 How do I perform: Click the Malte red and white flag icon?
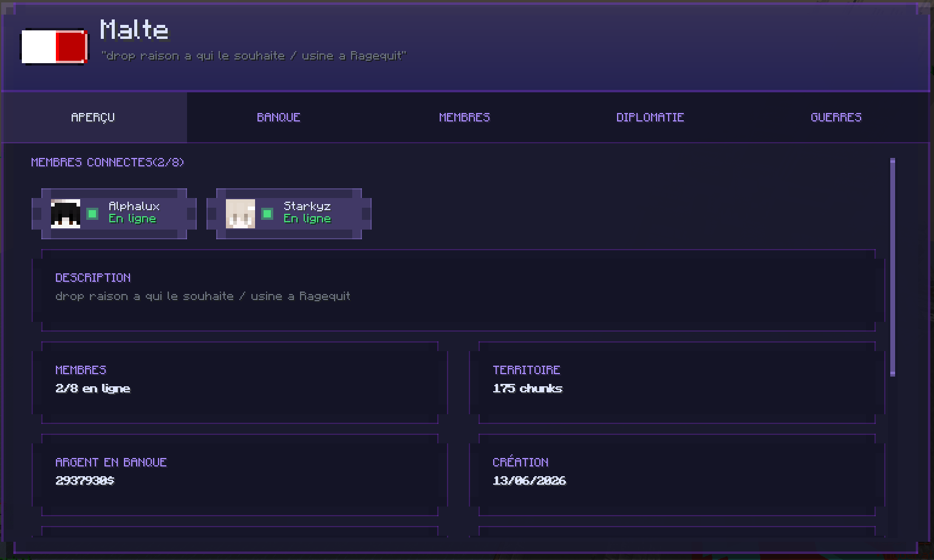point(55,46)
